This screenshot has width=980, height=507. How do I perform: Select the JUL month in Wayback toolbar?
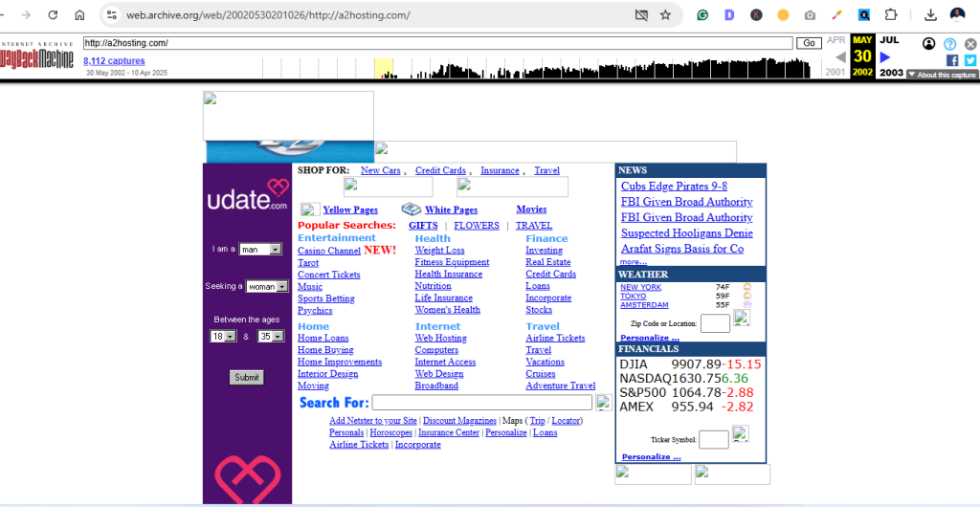(x=889, y=40)
